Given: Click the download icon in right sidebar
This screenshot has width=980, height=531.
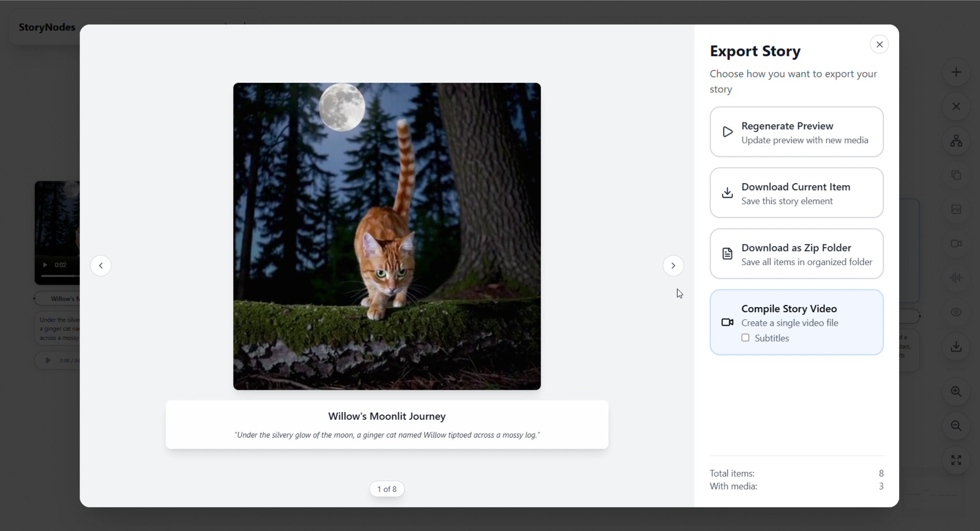Looking at the screenshot, I should 956,347.
